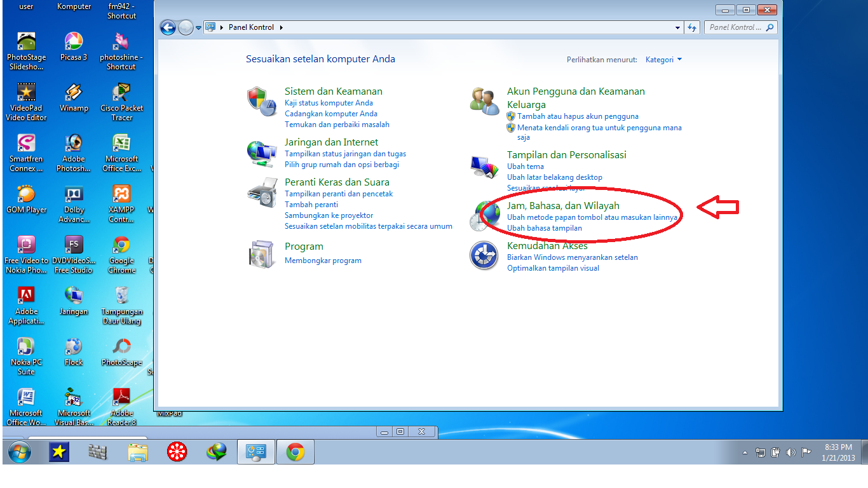Screen dimensions: 868x488
Task: Select the XAMPP Control desktop icon
Action: [122, 203]
